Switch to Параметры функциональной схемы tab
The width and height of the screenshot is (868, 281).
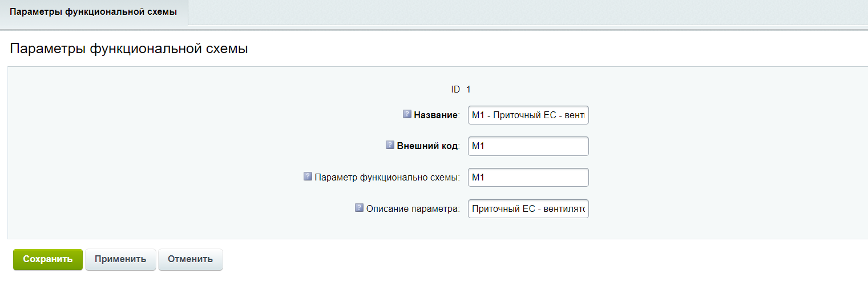coord(93,12)
